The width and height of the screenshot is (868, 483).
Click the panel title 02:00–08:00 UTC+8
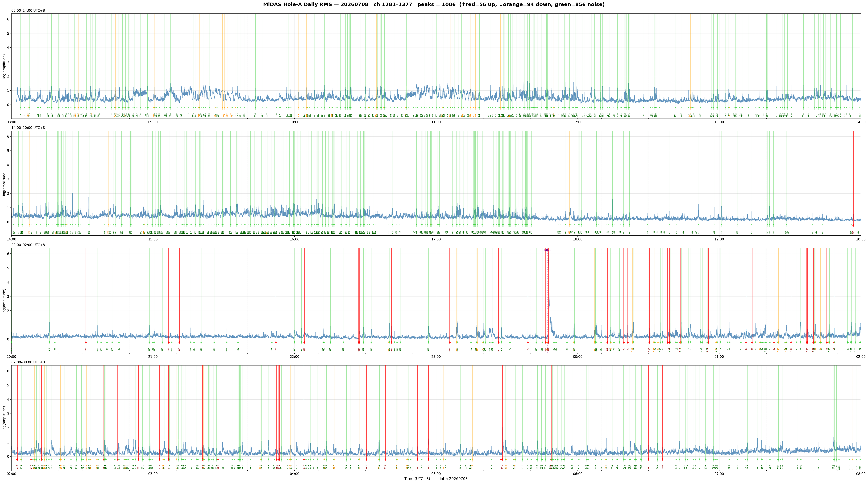tap(28, 362)
